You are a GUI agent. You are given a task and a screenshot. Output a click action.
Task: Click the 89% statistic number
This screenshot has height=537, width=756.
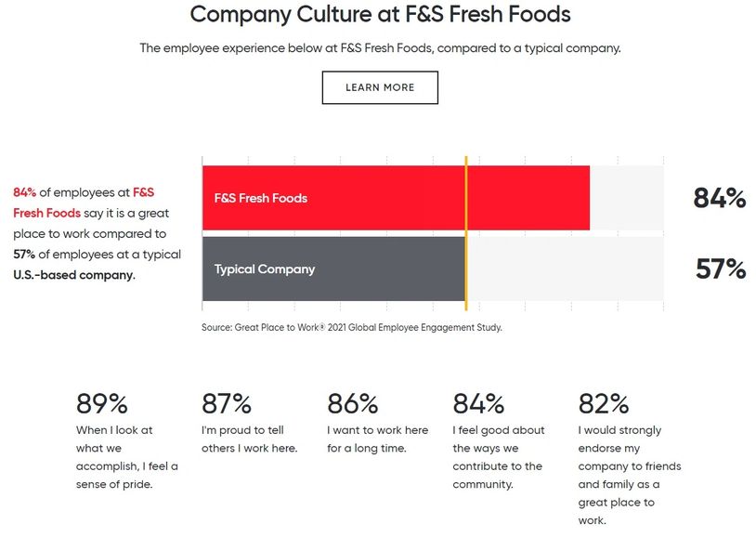coord(101,404)
